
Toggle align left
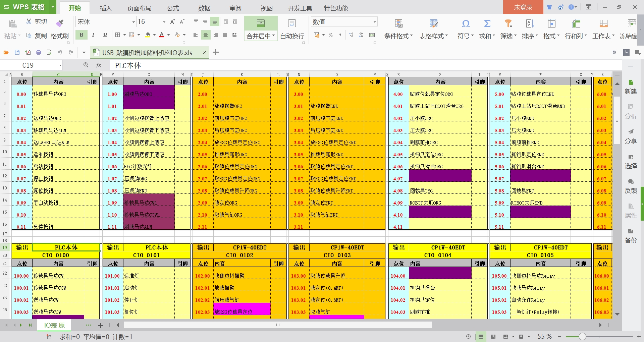click(x=195, y=35)
